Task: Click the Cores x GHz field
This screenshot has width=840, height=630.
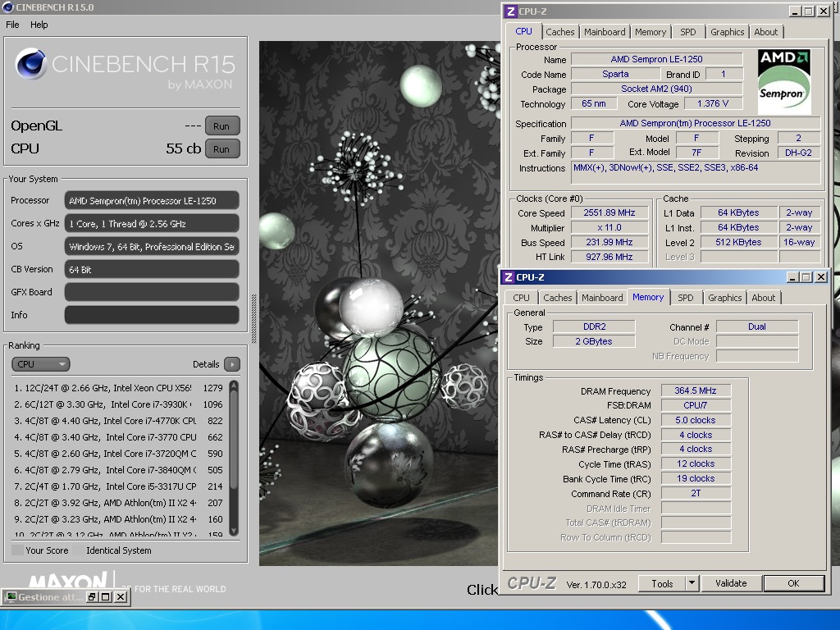Action: pos(152,223)
